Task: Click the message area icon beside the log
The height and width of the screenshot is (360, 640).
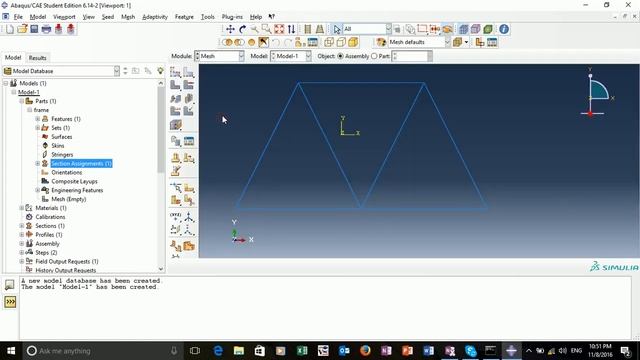Action: pyautogui.click(x=10, y=284)
